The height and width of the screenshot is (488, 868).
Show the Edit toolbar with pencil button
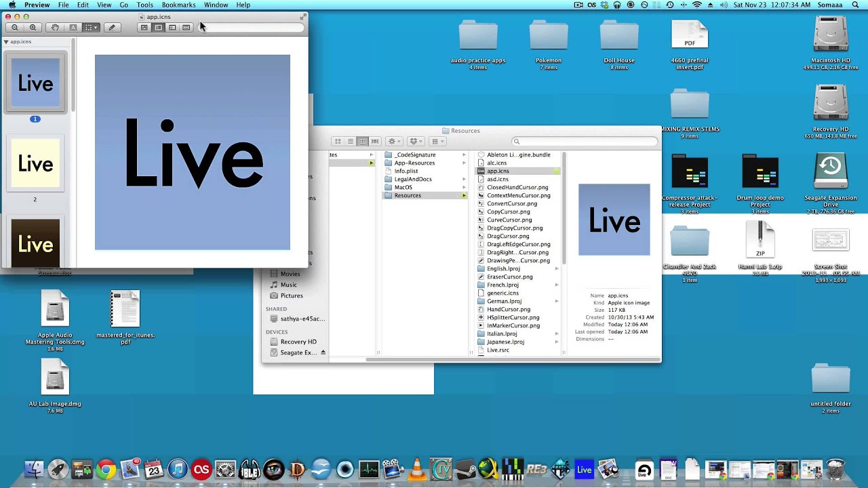pyautogui.click(x=112, y=28)
